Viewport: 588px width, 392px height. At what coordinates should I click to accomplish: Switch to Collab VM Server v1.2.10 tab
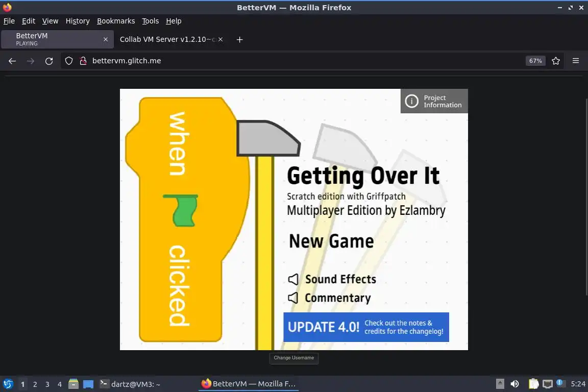coord(170,39)
